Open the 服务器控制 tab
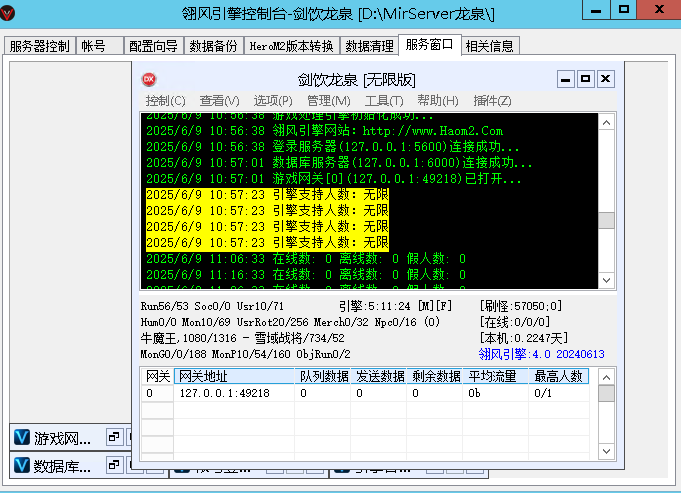The image size is (681, 493). (x=40, y=46)
